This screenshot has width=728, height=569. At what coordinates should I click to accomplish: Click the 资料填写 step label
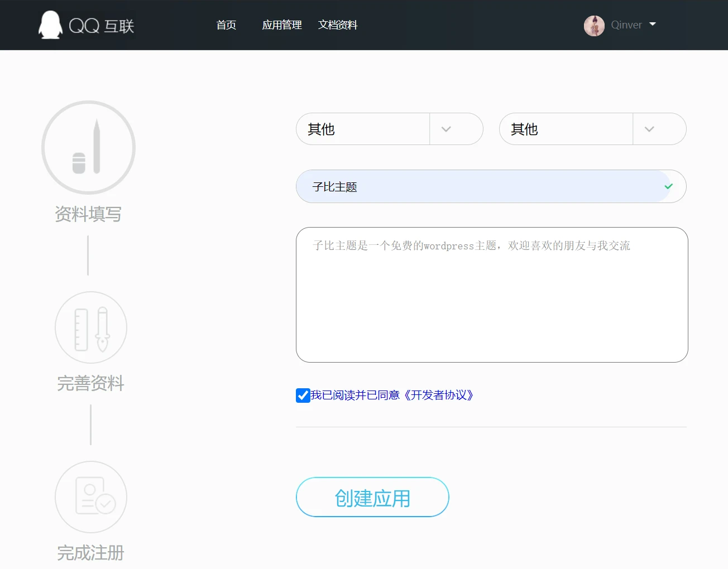pos(88,214)
